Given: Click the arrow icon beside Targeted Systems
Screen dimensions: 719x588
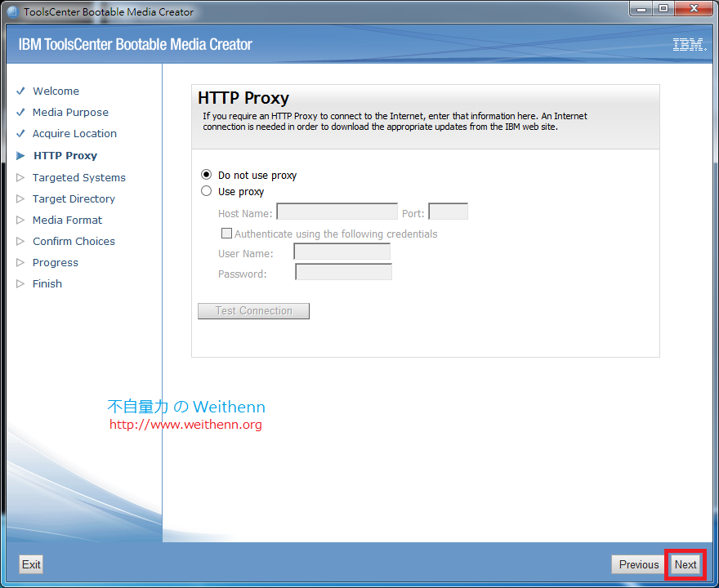Looking at the screenshot, I should (x=20, y=177).
